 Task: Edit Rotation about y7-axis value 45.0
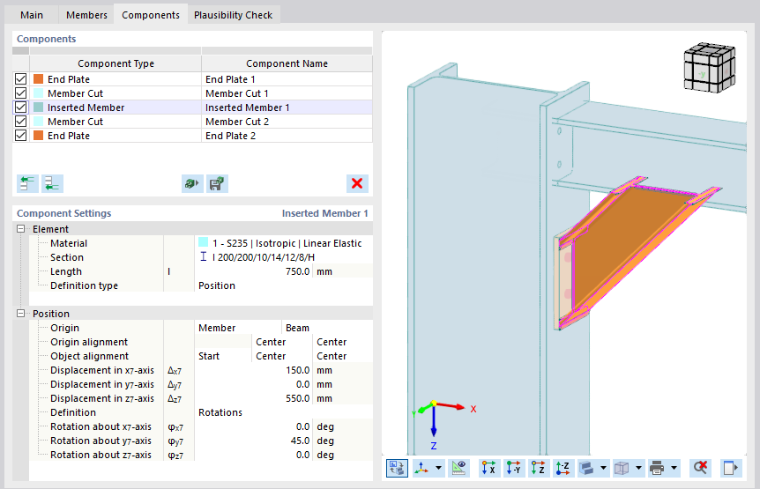(x=253, y=441)
